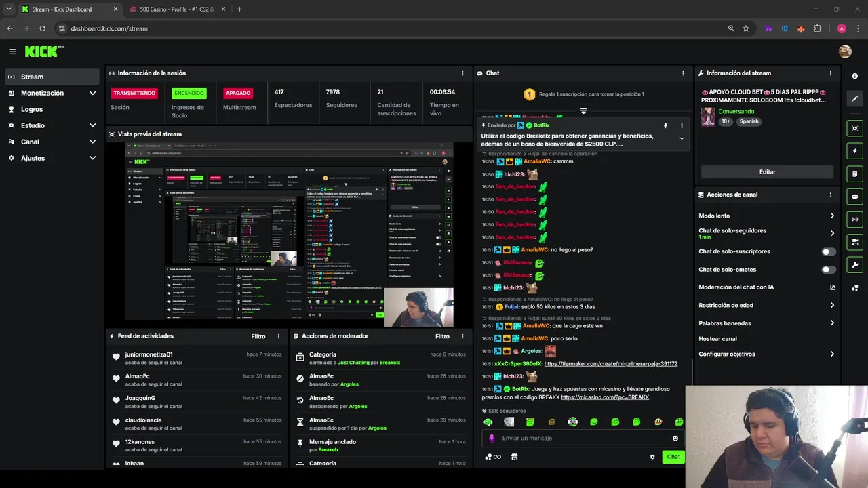Open Modo lento options
This screenshot has width=868, height=488.
pyautogui.click(x=767, y=216)
